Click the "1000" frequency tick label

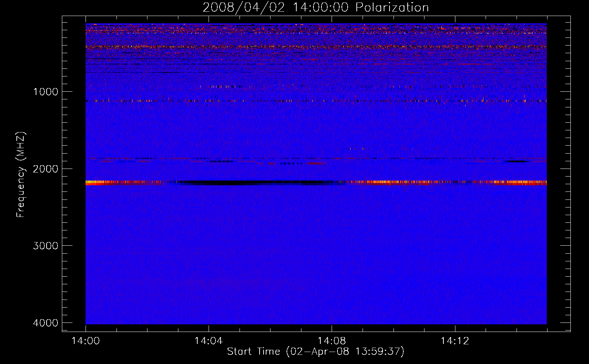[x=46, y=91]
